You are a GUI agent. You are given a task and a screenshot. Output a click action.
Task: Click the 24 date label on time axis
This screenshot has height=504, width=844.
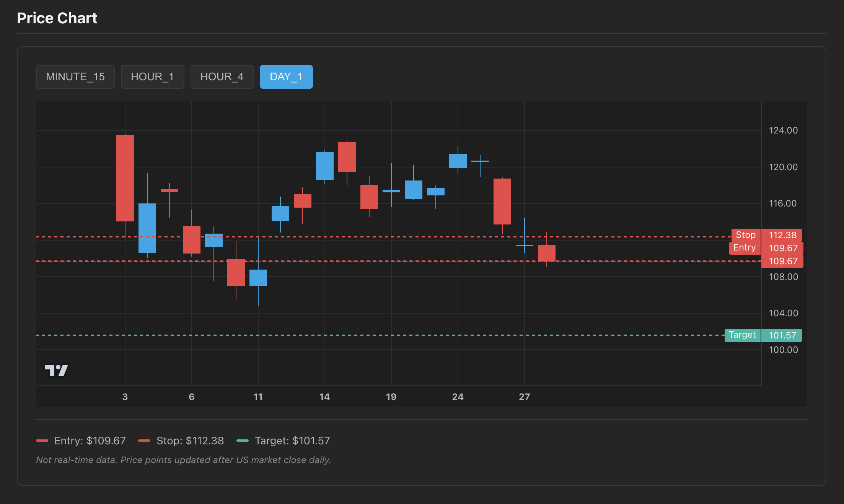[458, 397]
